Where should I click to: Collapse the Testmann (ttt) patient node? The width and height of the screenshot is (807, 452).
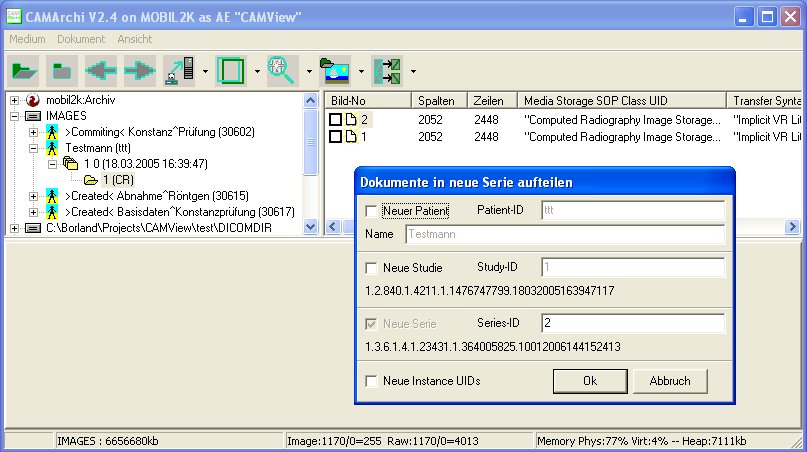tap(33, 148)
